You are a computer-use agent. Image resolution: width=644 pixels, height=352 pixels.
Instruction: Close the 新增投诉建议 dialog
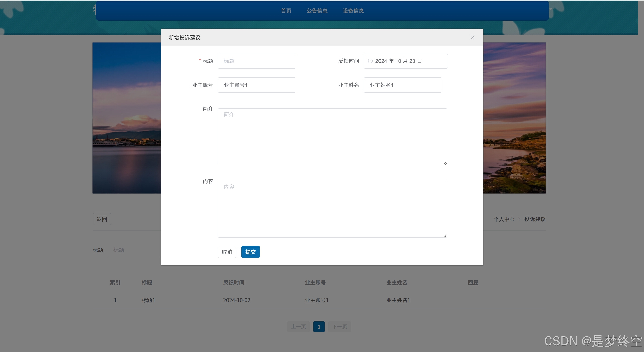pos(473,37)
